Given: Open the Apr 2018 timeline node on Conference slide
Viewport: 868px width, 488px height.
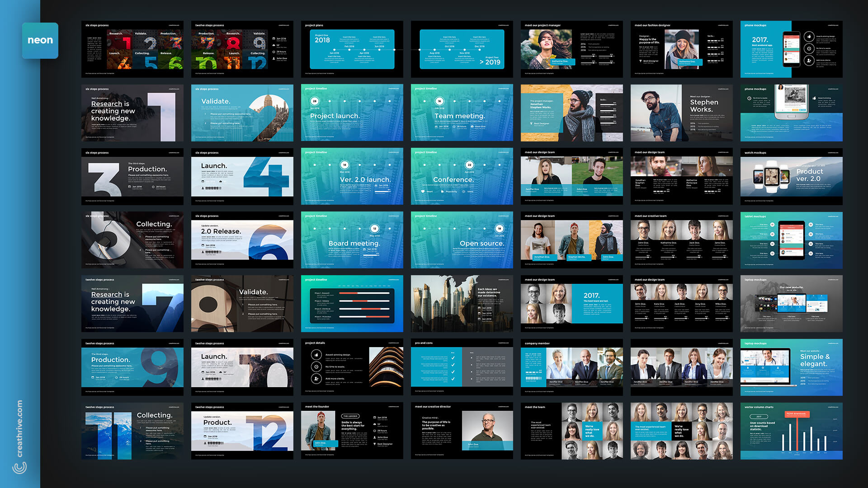Looking at the screenshot, I should click(469, 164).
